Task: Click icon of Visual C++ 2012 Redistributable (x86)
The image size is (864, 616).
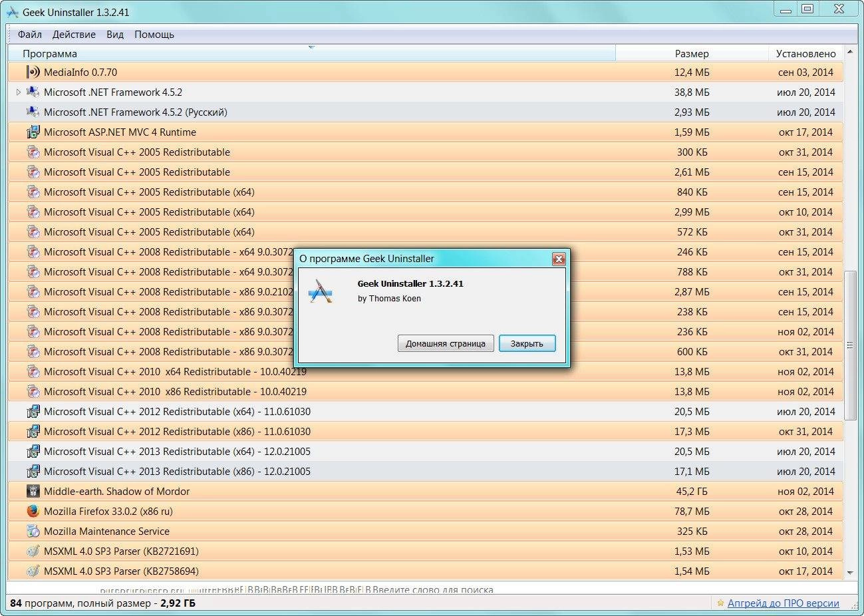Action: [33, 431]
